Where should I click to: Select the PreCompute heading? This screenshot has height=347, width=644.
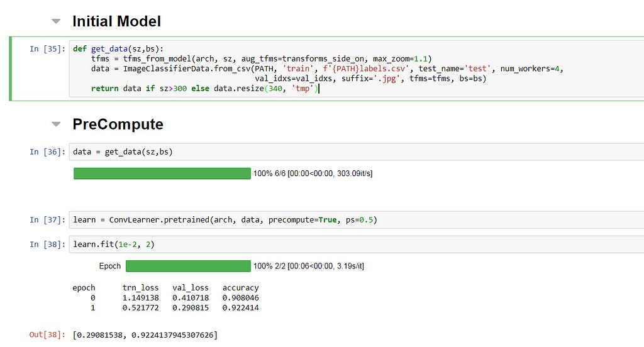pos(118,124)
